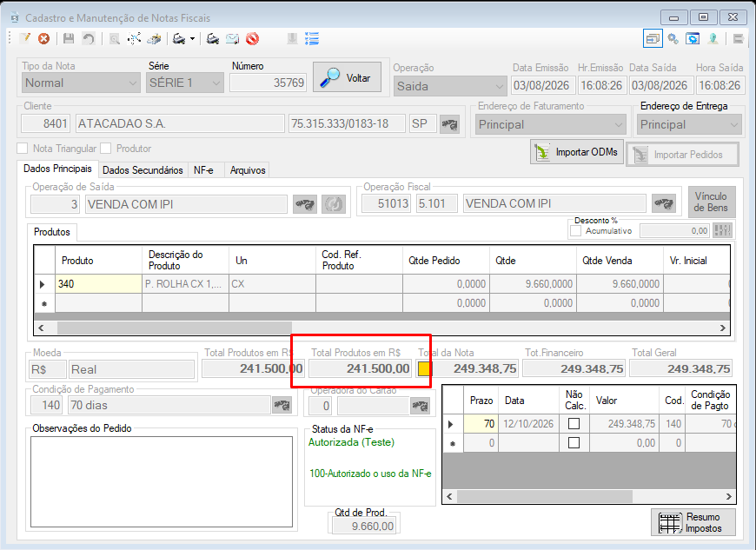Open Operação Fiscal lookup handshake icon
Image resolution: width=756 pixels, height=550 pixels.
(x=664, y=203)
